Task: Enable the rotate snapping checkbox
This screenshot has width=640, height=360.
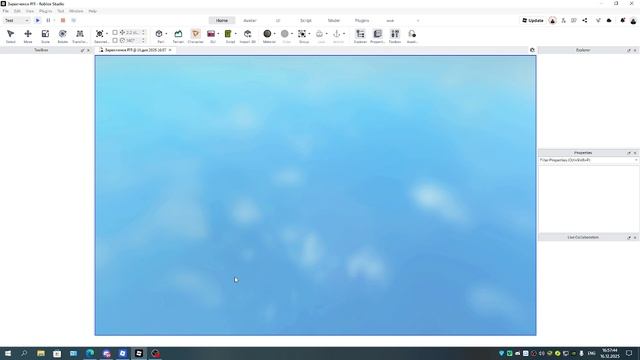Action: click(x=115, y=40)
